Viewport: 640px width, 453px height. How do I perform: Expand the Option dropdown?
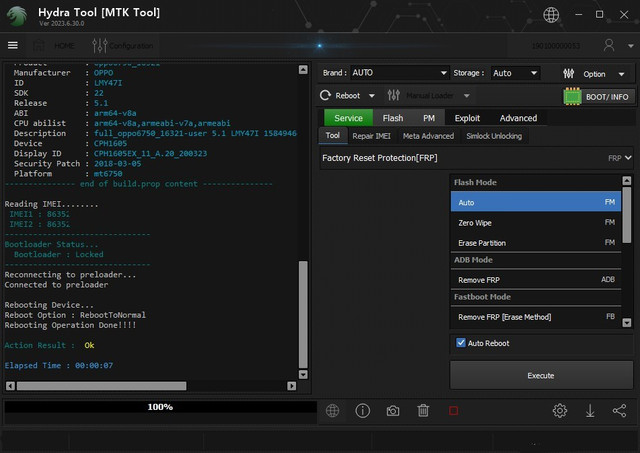[x=593, y=73]
